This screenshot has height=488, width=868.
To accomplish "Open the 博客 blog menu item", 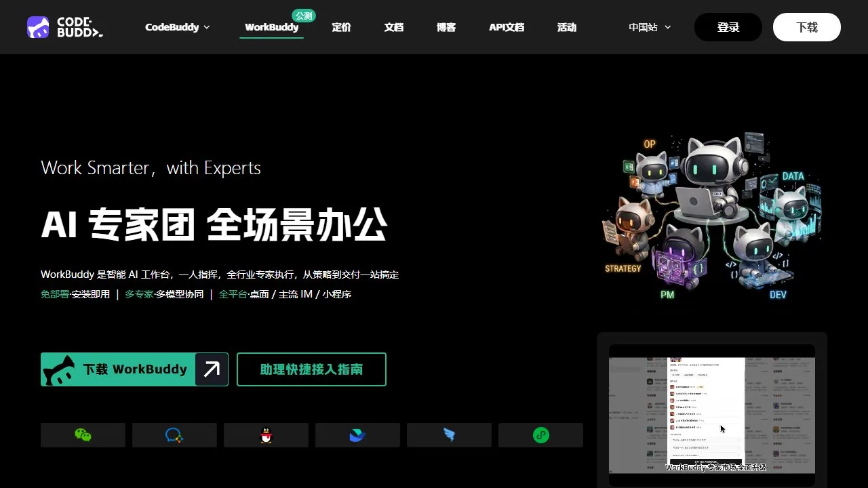I will [446, 27].
